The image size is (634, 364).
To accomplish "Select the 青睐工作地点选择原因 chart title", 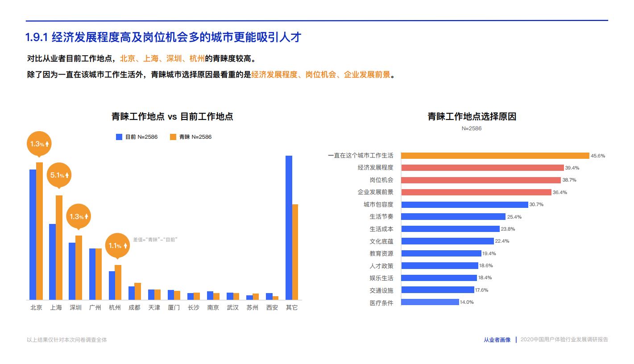I will point(472,117).
